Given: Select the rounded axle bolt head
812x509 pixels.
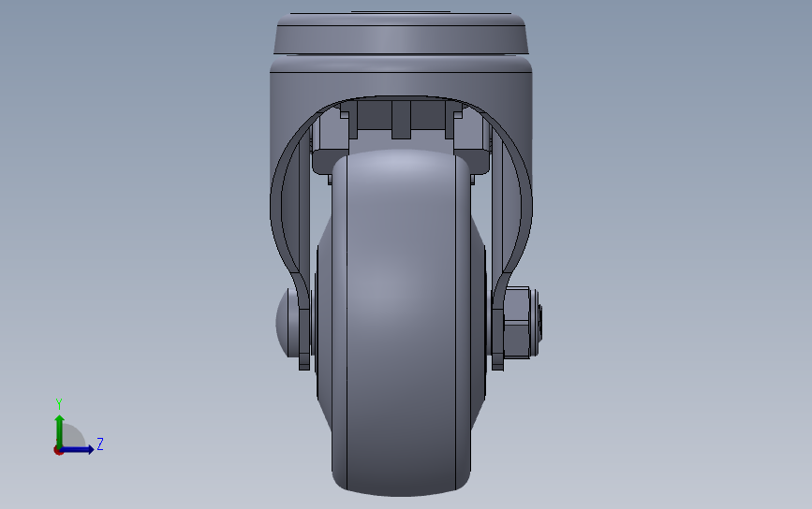Looking at the screenshot, I should 288,322.
